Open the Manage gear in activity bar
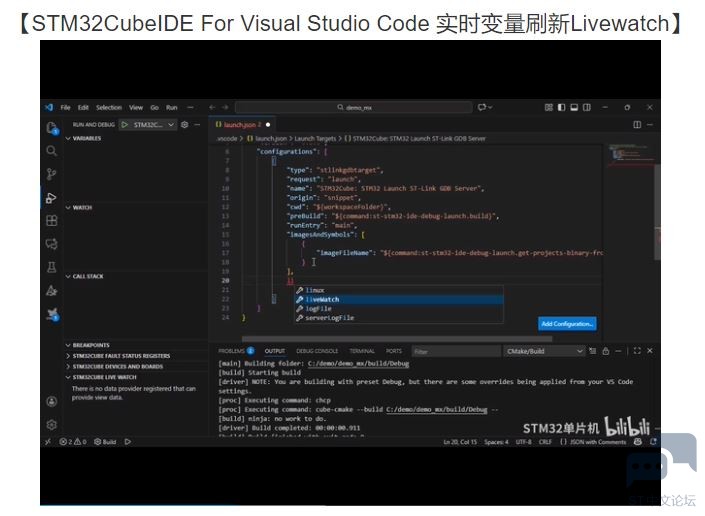The height and width of the screenshot is (516, 705). click(x=51, y=424)
